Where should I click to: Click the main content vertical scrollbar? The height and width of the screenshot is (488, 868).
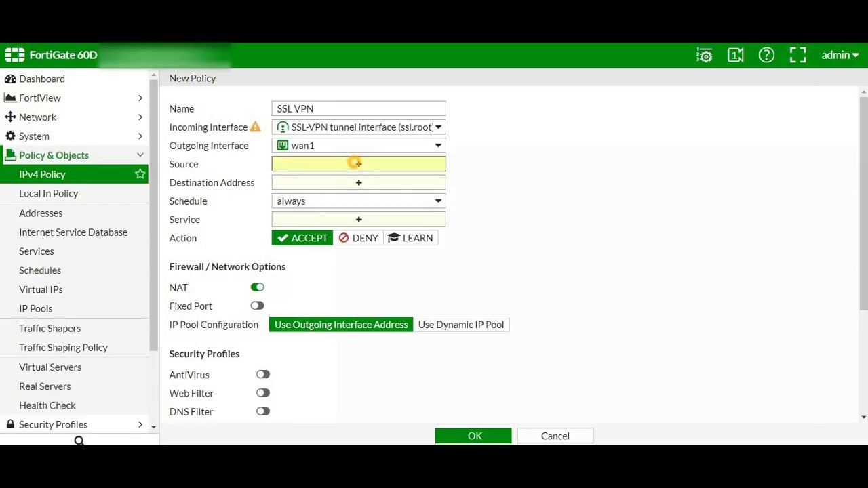coord(863,203)
